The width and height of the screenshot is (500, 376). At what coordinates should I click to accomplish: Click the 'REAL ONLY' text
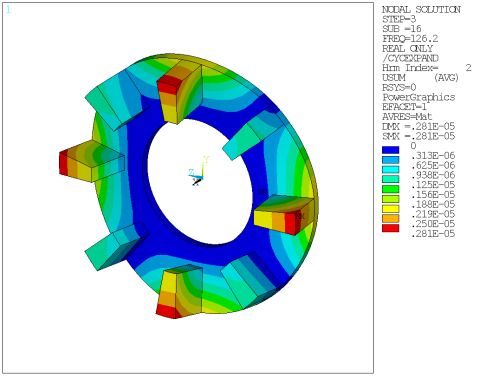tap(407, 49)
